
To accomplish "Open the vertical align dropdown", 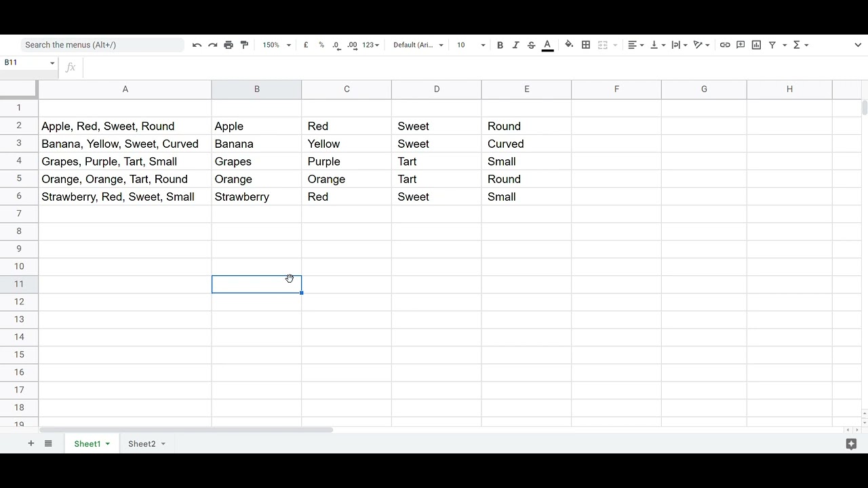I will pyautogui.click(x=658, y=45).
